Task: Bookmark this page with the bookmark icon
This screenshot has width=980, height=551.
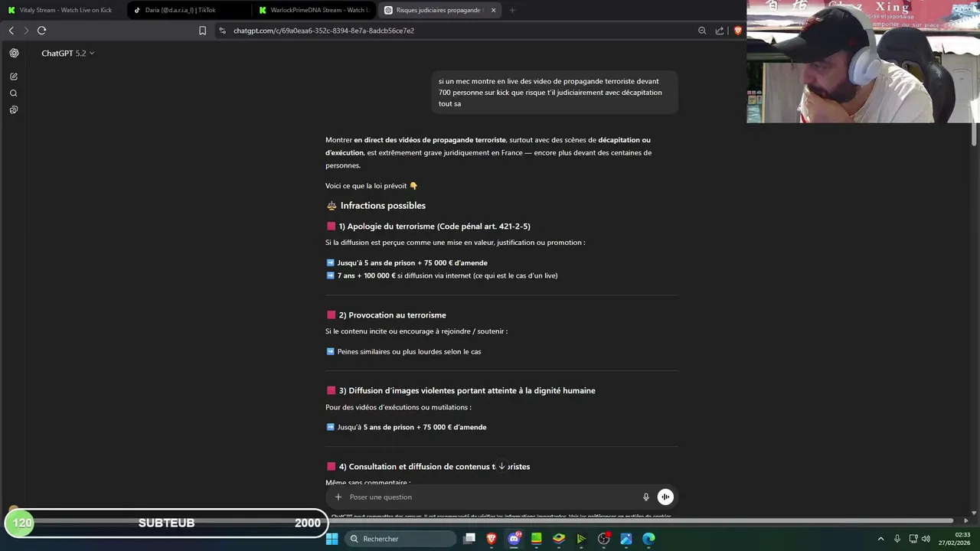Action: (x=202, y=31)
